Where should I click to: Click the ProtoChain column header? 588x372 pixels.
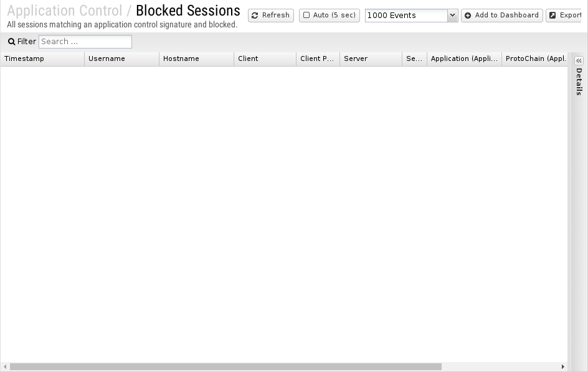(x=535, y=59)
